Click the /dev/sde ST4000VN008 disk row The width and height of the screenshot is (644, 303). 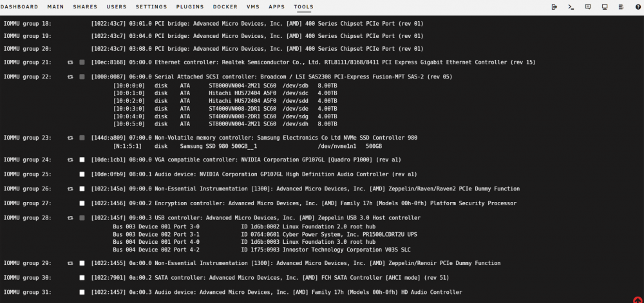pos(225,109)
